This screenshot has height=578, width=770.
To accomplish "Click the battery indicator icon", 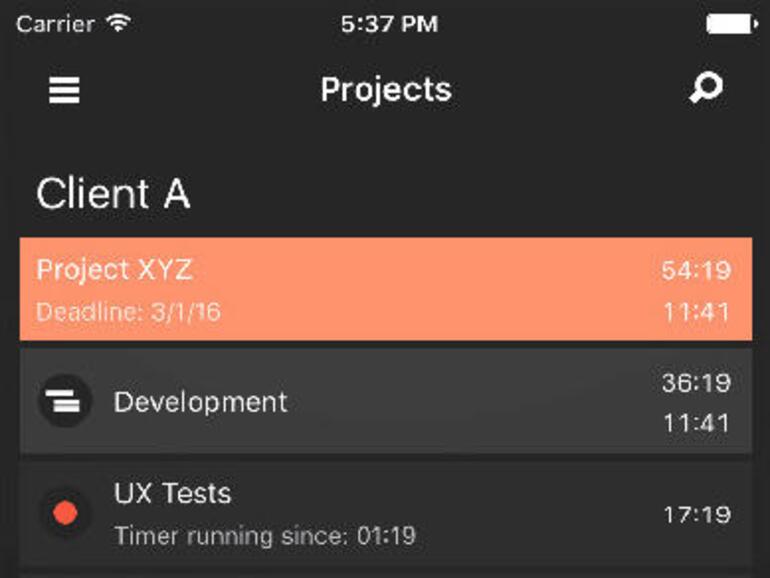I will coord(730,24).
